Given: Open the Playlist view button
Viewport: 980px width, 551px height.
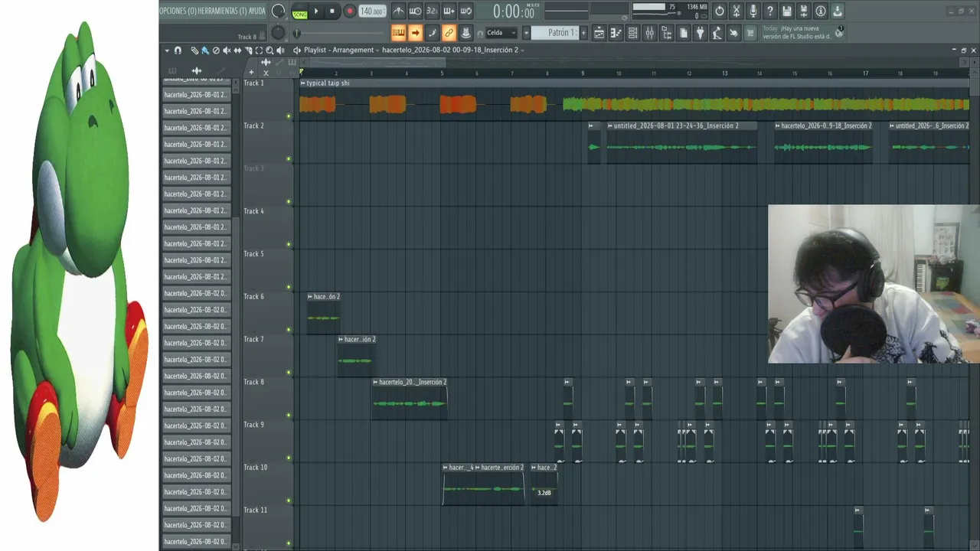Looking at the screenshot, I should click(x=599, y=33).
